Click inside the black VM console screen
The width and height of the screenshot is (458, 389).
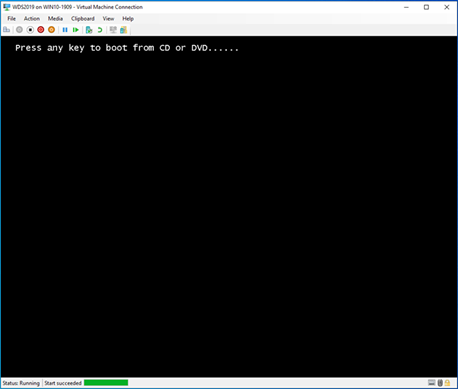point(229,207)
